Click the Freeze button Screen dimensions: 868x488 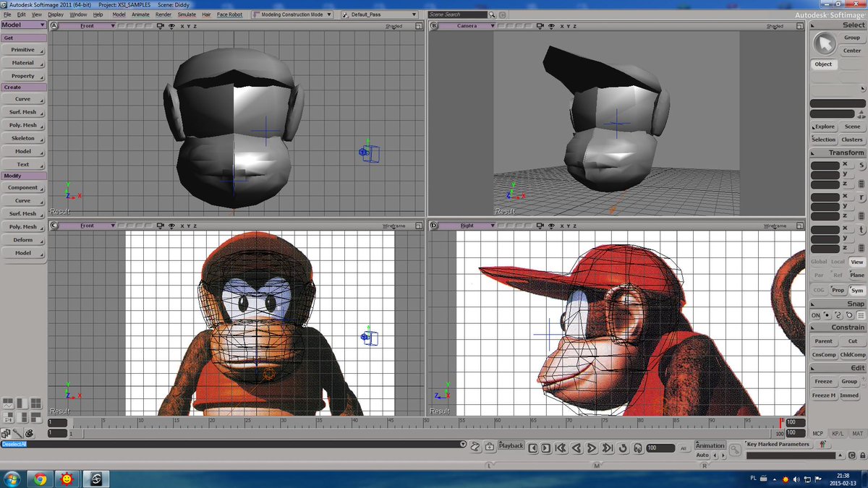coord(824,381)
